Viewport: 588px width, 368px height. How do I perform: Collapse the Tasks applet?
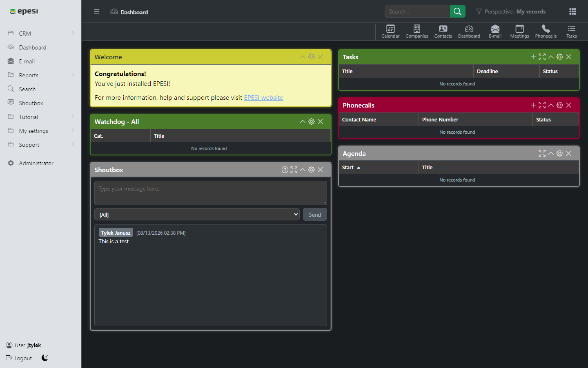click(x=551, y=57)
